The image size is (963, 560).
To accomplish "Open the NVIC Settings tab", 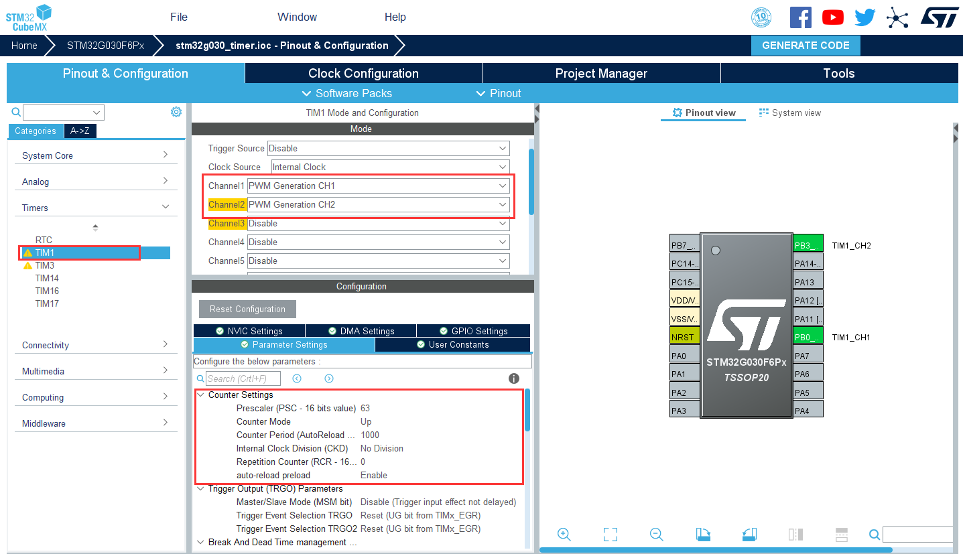I will pos(249,331).
